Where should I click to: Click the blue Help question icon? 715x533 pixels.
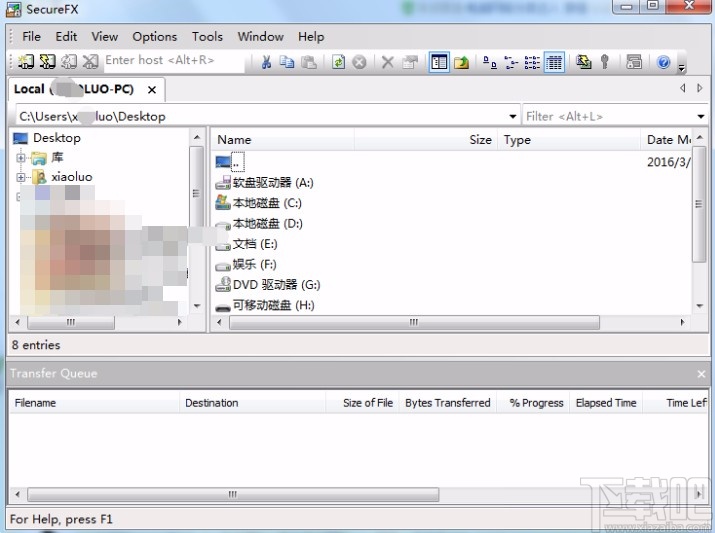tap(663, 62)
